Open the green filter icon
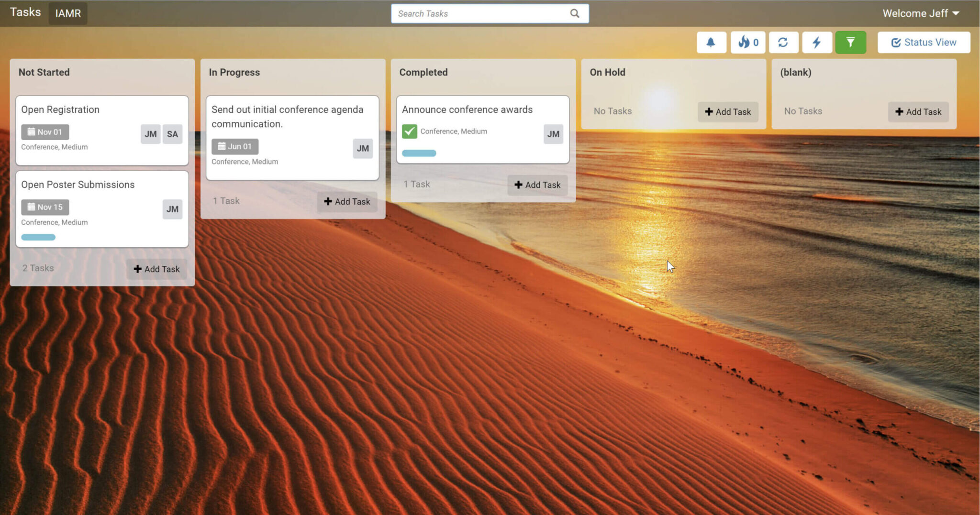 [x=851, y=42]
